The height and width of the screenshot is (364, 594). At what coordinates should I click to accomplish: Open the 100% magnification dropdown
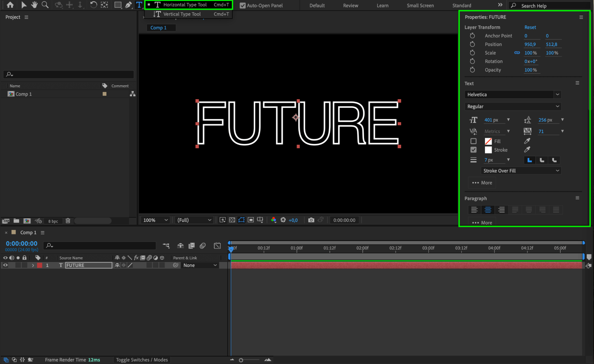[155, 220]
